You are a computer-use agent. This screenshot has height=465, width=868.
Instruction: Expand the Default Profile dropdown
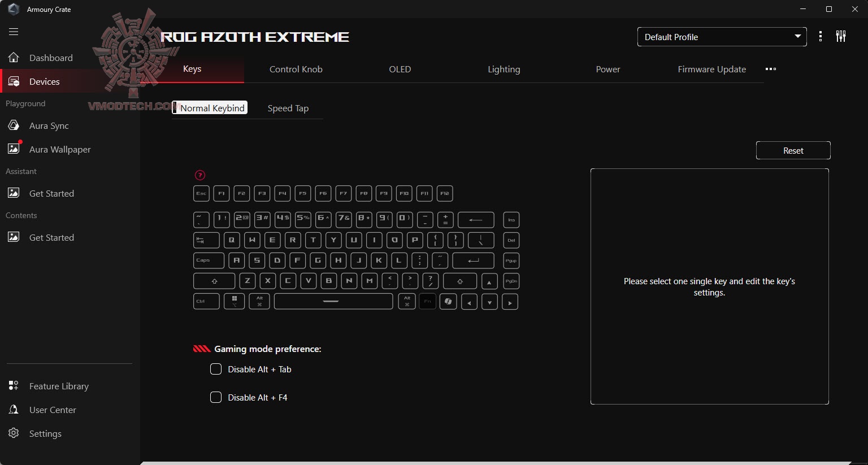point(722,37)
